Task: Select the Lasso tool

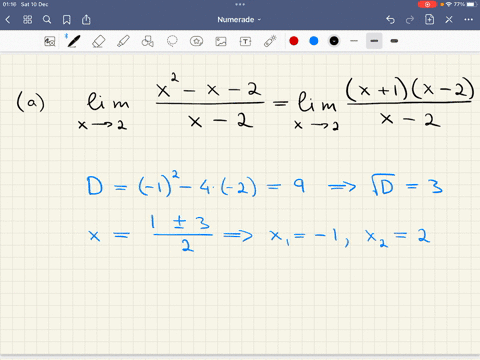Action: pos(172,41)
